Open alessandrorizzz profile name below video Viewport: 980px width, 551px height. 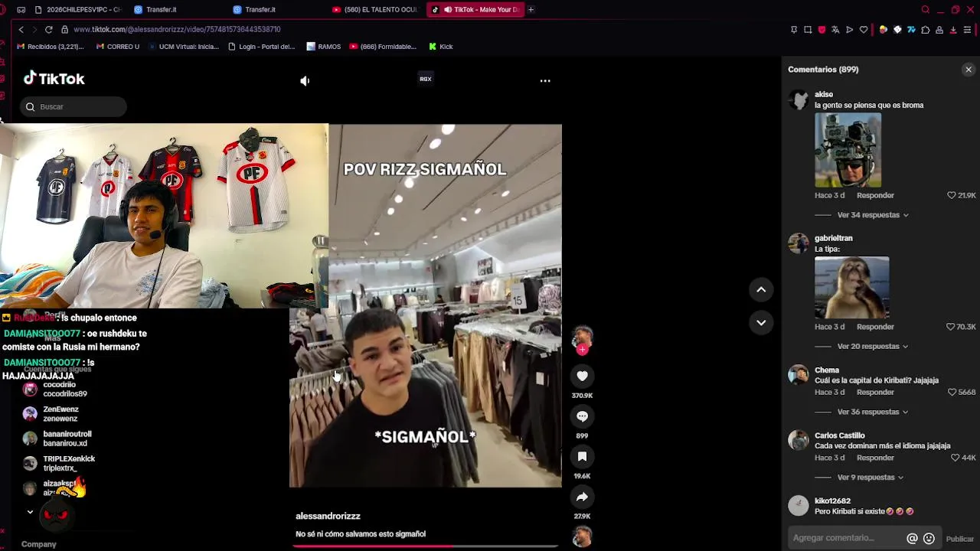pyautogui.click(x=328, y=517)
